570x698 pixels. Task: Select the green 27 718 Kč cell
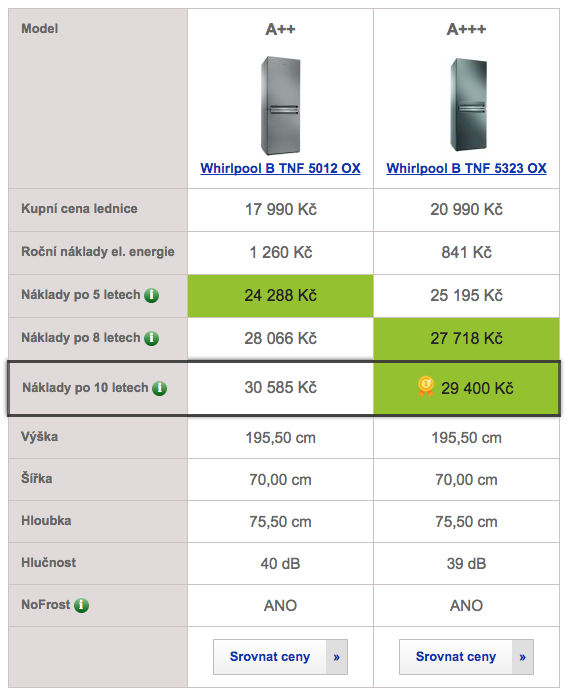(x=466, y=338)
